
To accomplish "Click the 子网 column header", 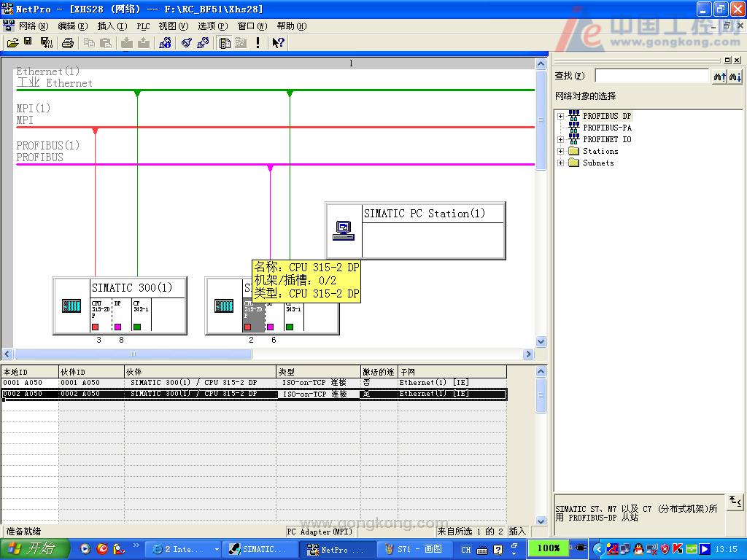I will (x=452, y=372).
